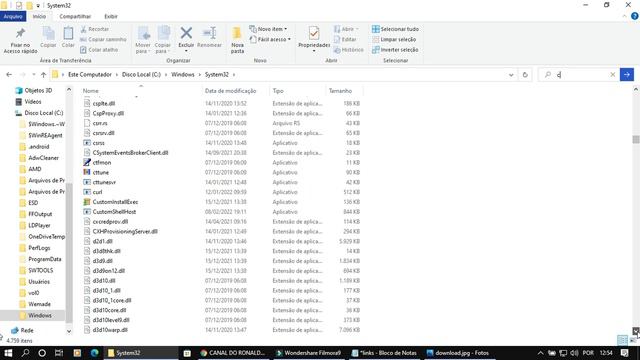
Task: Click the Editar ribbon command
Action: tap(345, 40)
